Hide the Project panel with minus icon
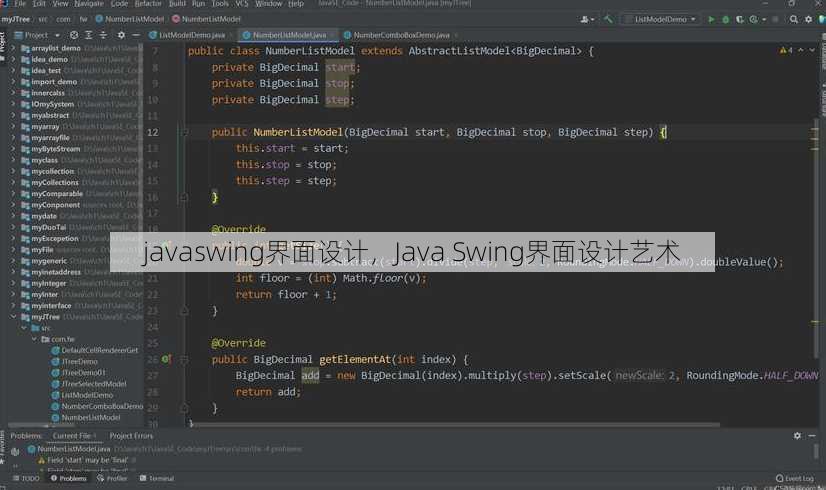Image resolution: width=826 pixels, height=490 pixels. point(135,35)
